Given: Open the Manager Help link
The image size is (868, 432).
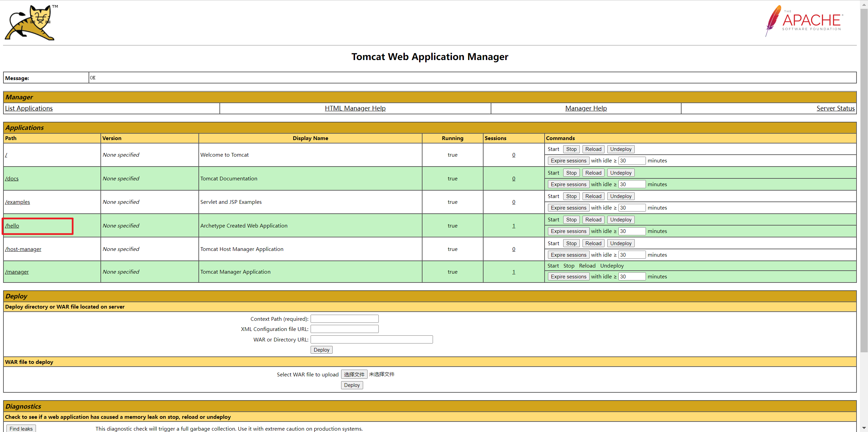Looking at the screenshot, I should pyautogui.click(x=586, y=108).
